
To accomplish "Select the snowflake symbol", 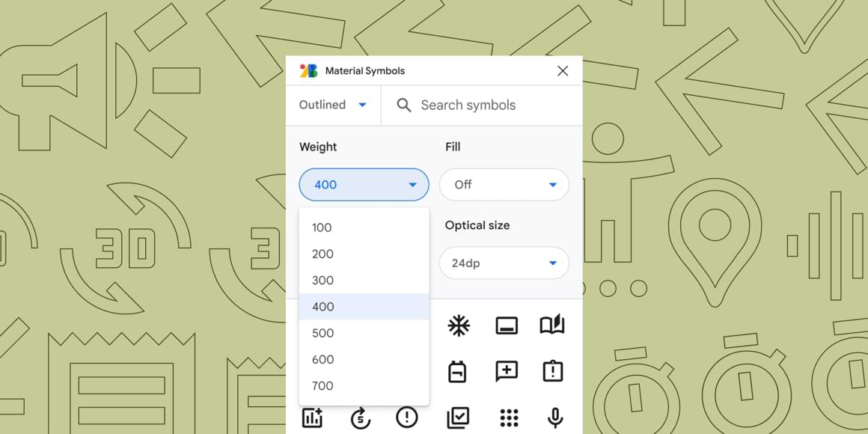I will (458, 325).
